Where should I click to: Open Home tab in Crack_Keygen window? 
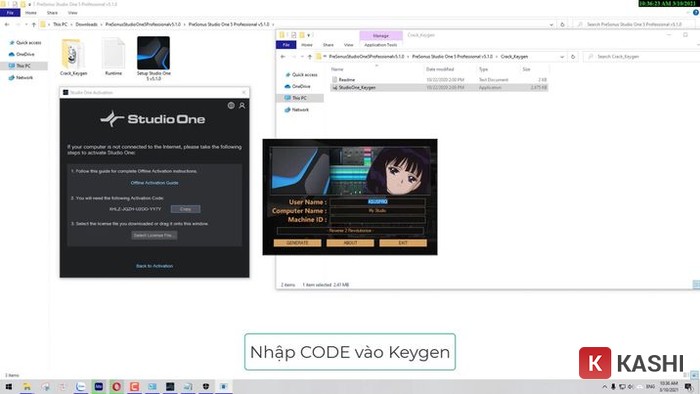[x=307, y=45]
